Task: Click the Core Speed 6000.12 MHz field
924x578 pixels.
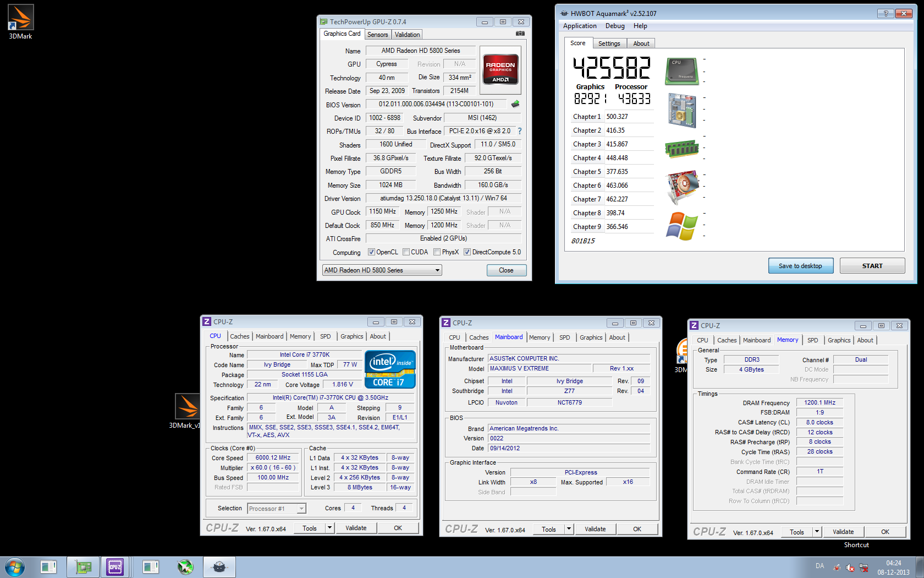Action: pyautogui.click(x=273, y=458)
